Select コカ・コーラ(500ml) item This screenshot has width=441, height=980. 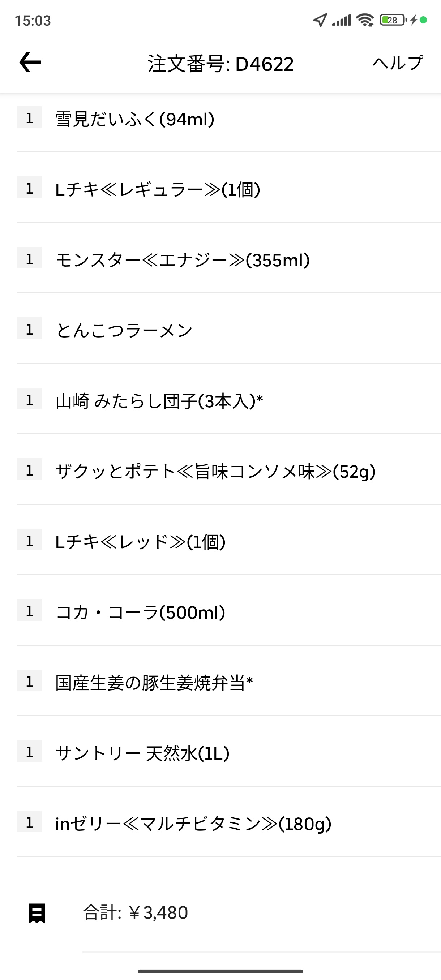click(x=229, y=612)
